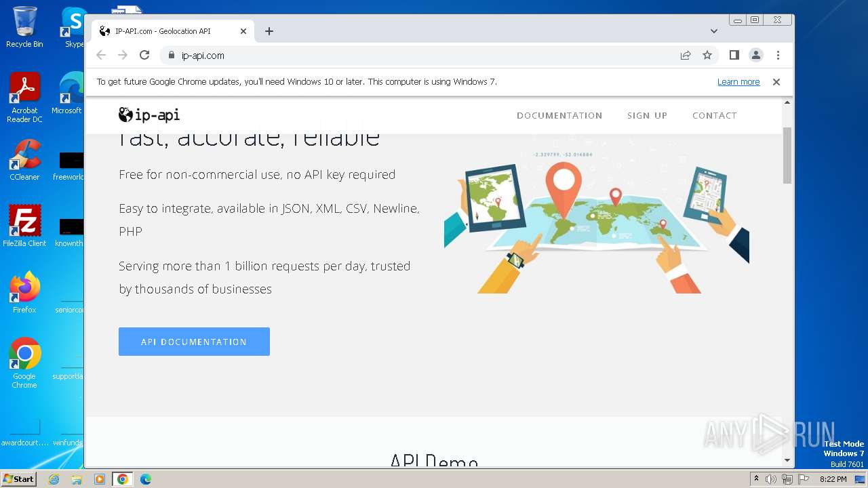Click the page scrollbar down arrow
Viewport: 868px width, 488px height.
pos(787,460)
